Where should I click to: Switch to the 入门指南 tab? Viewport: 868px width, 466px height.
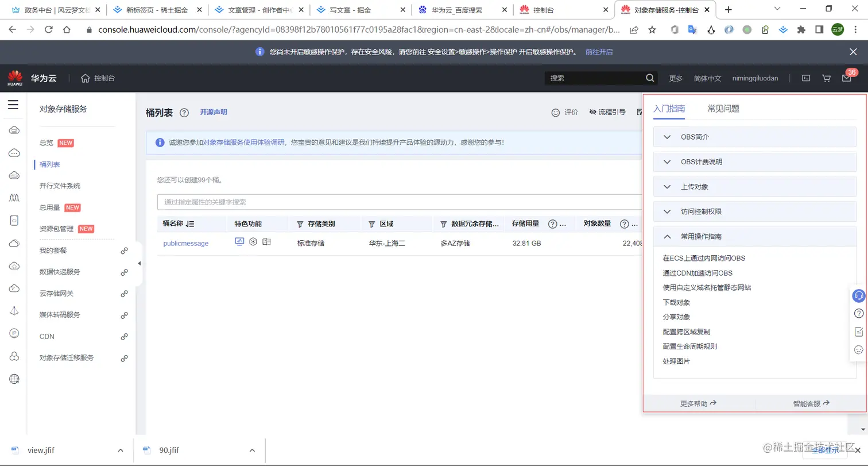[669, 108]
